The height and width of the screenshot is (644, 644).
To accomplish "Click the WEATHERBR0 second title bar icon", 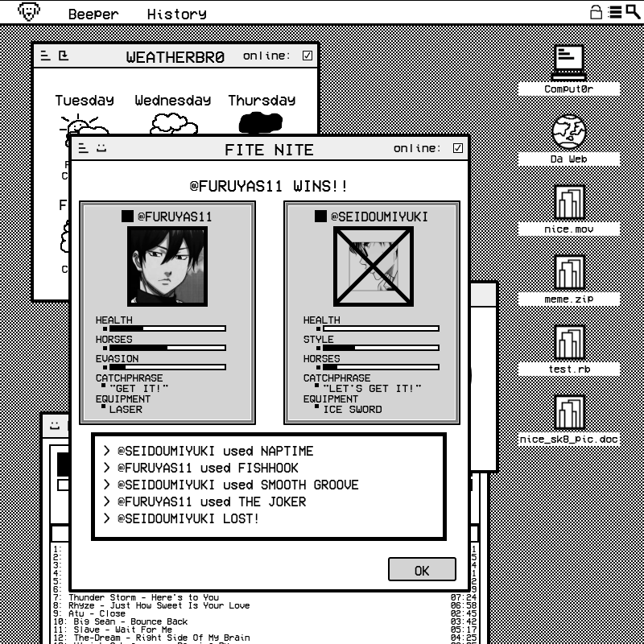I will [64, 56].
